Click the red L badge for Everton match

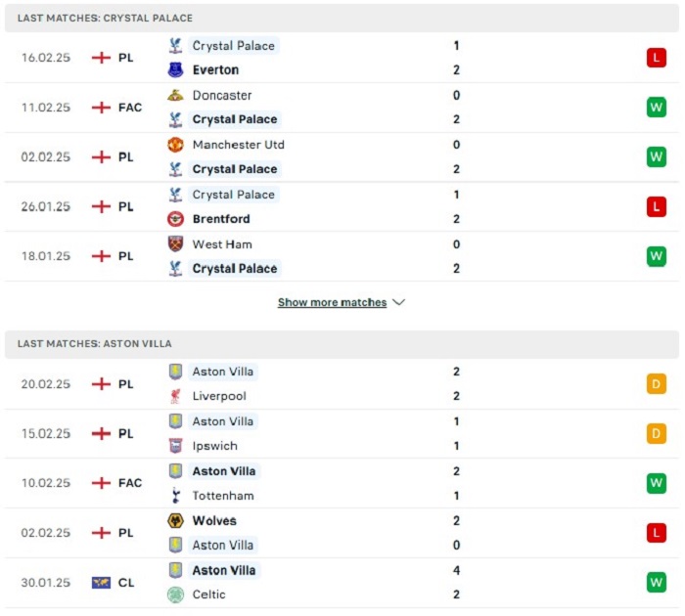(x=657, y=58)
